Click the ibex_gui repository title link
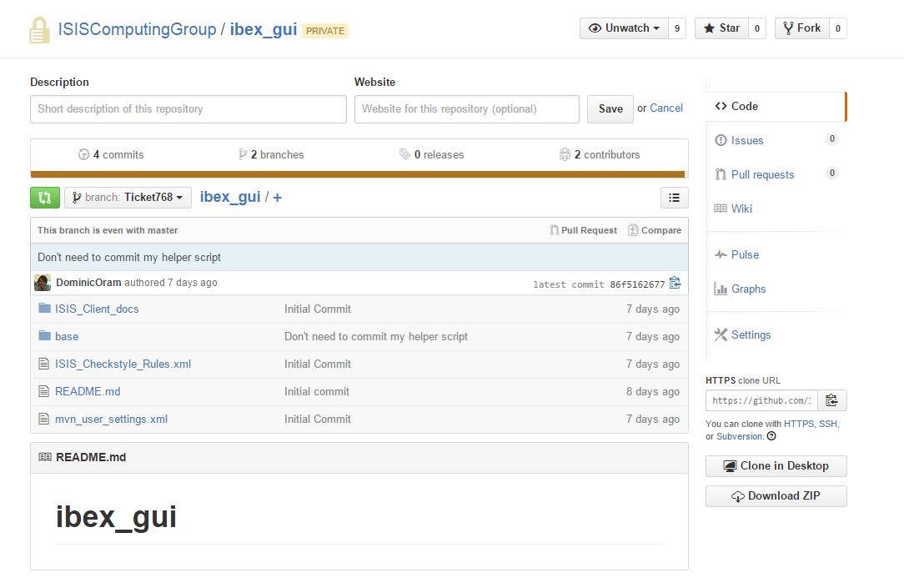The width and height of the screenshot is (904, 588). tap(264, 29)
